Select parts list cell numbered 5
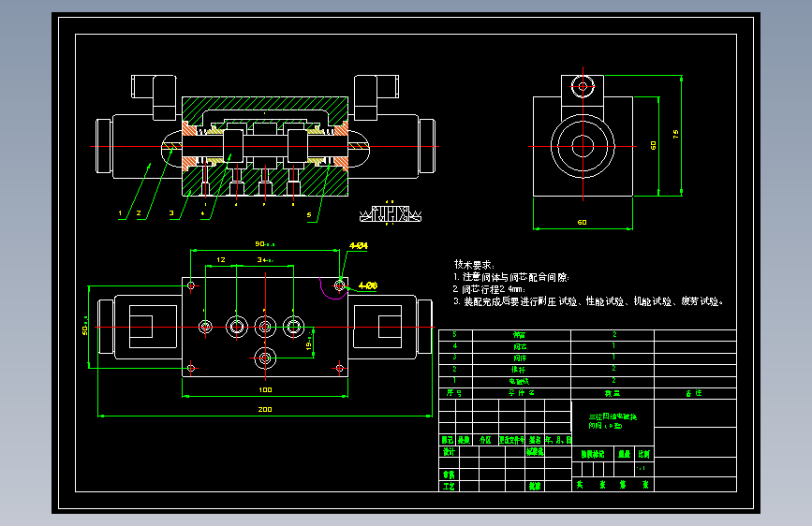Image resolution: width=812 pixels, height=526 pixels. [x=455, y=335]
